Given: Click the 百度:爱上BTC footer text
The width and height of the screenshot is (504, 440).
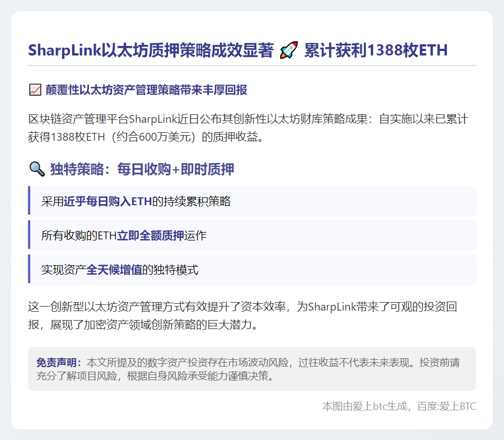Looking at the screenshot, I should tap(447, 406).
